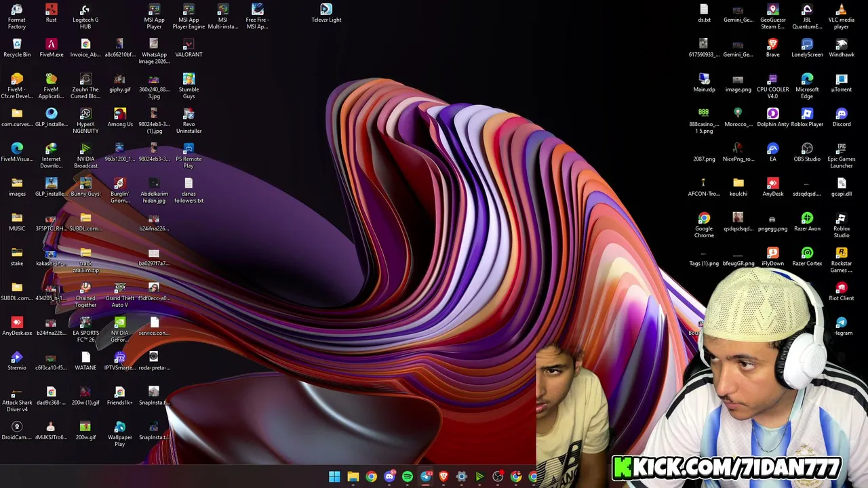This screenshot has height=488, width=868.
Task: Select the Razer Axon icon
Action: pyautogui.click(x=807, y=222)
